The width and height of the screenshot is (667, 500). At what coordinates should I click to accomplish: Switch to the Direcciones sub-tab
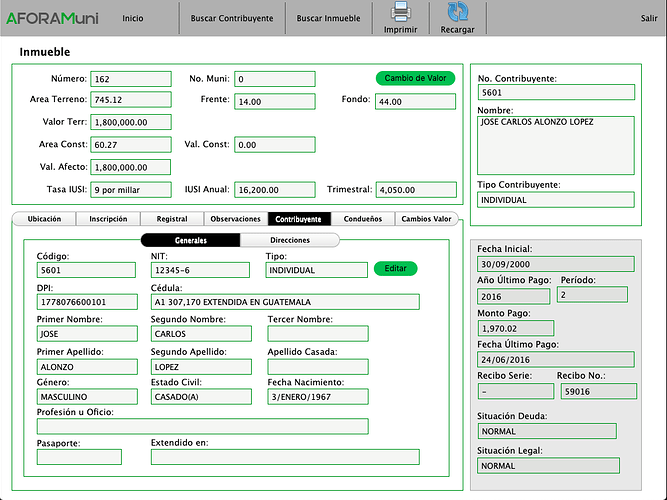pyautogui.click(x=290, y=240)
